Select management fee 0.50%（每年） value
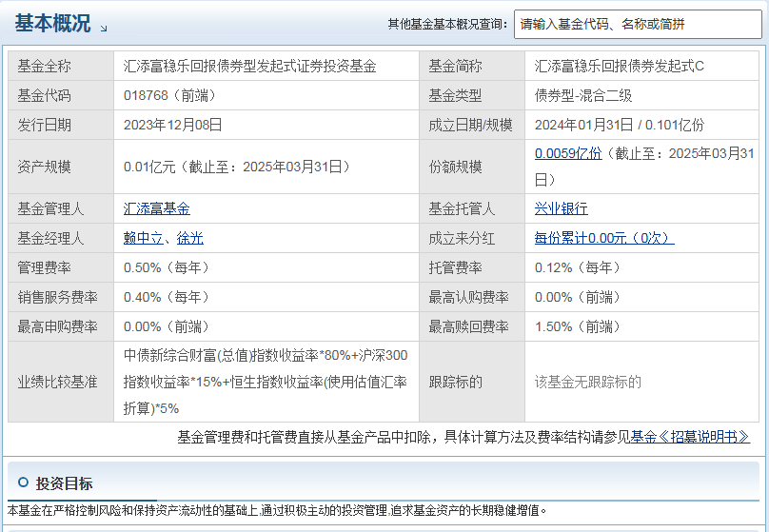The width and height of the screenshot is (769, 532). (x=168, y=267)
